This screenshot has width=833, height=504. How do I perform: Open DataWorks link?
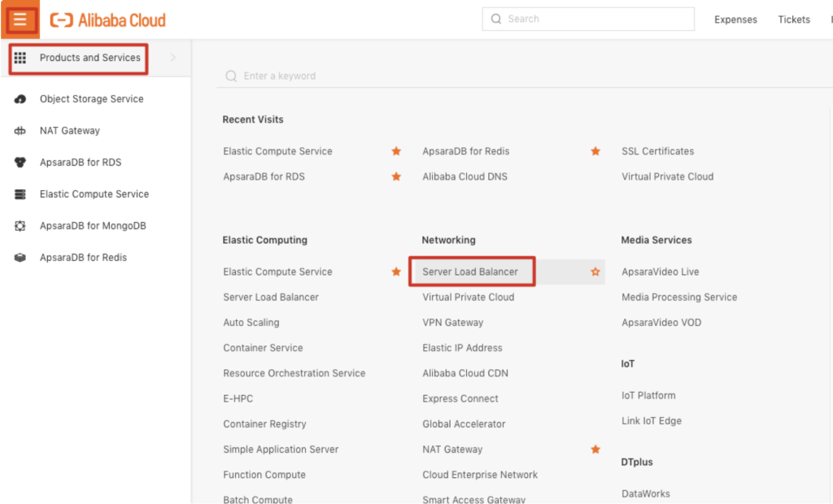pyautogui.click(x=645, y=494)
